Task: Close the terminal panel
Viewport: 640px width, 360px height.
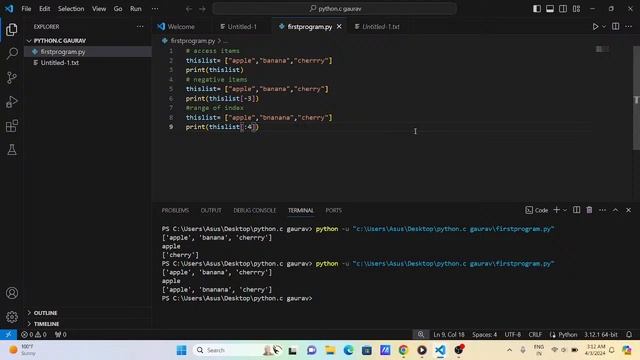Action: click(x=629, y=210)
